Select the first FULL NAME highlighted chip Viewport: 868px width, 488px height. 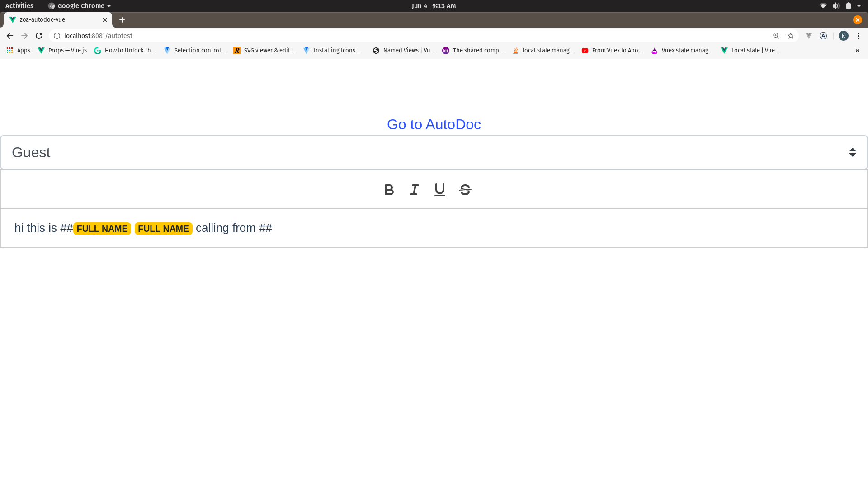102,229
